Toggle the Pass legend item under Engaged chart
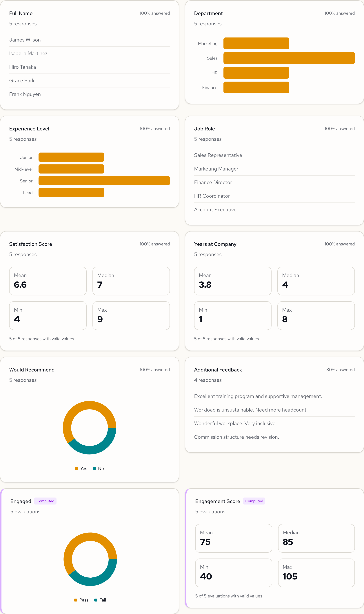The width and height of the screenshot is (364, 614). point(81,600)
